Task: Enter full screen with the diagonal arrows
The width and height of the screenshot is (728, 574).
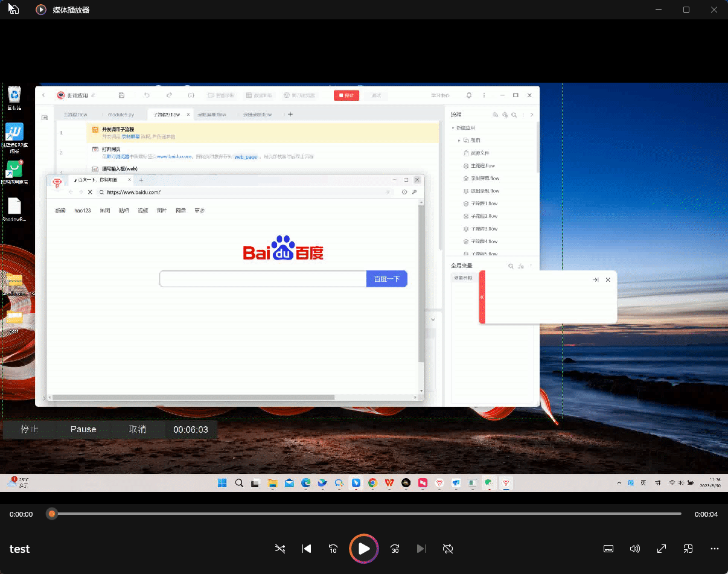Action: pos(662,549)
